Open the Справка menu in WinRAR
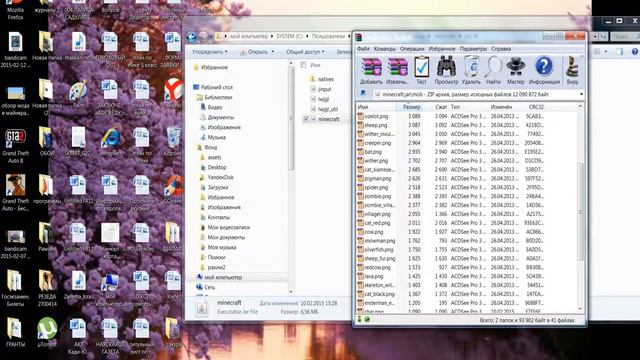 point(501,49)
